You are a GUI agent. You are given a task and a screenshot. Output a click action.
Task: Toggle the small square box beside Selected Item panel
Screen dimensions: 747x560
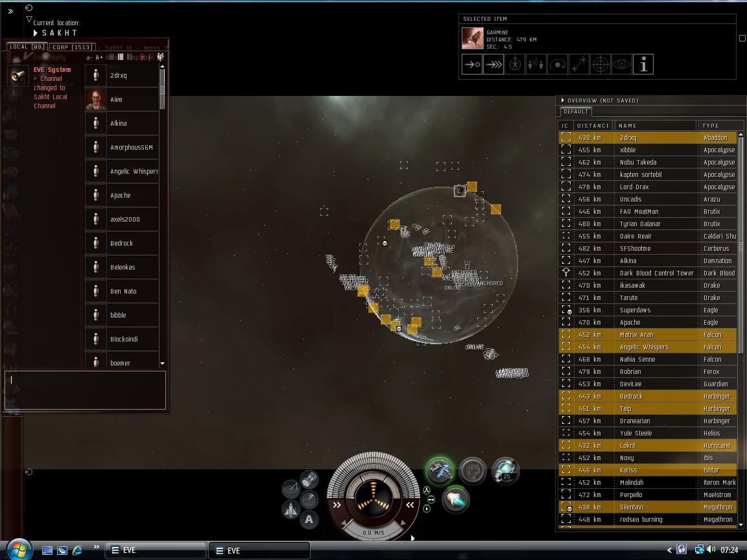(742, 38)
